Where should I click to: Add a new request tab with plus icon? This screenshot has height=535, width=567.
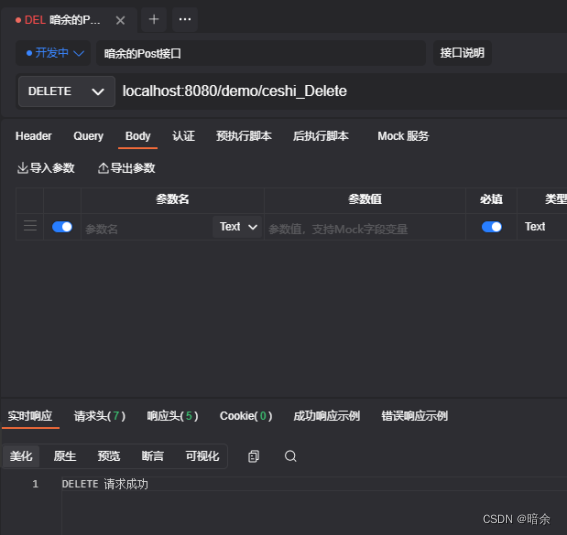[154, 20]
